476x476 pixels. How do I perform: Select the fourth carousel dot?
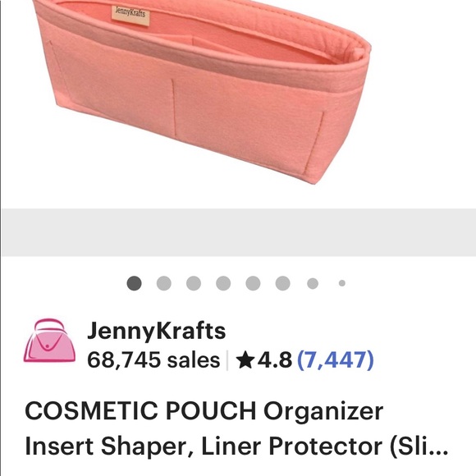tap(223, 283)
